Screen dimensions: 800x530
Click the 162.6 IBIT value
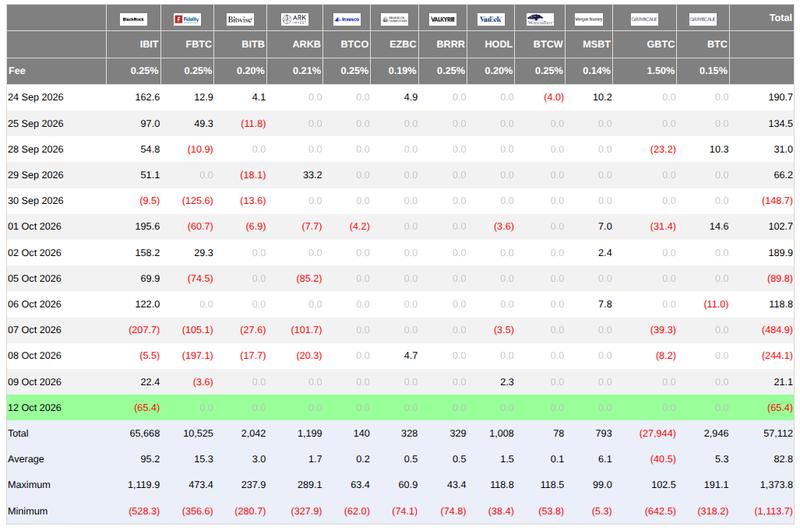click(x=147, y=97)
